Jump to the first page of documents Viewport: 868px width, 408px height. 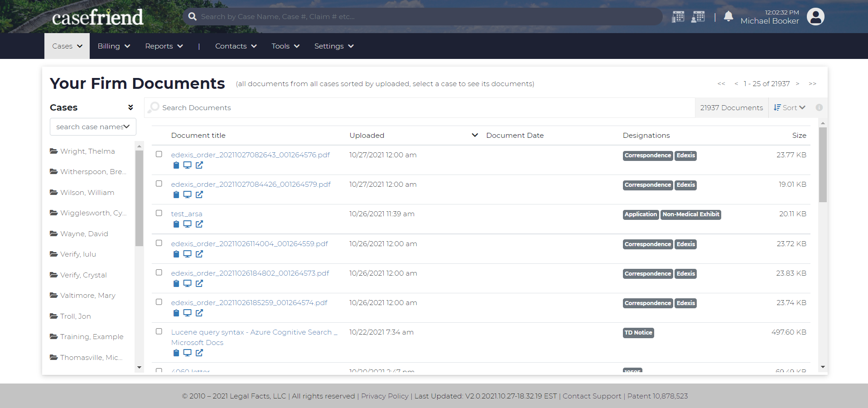click(721, 84)
